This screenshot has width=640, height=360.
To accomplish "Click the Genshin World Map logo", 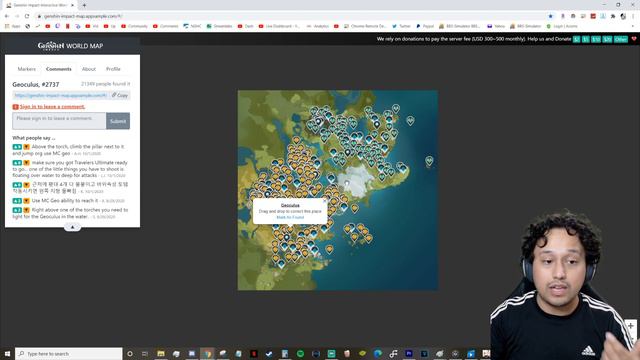I will 70,46.
